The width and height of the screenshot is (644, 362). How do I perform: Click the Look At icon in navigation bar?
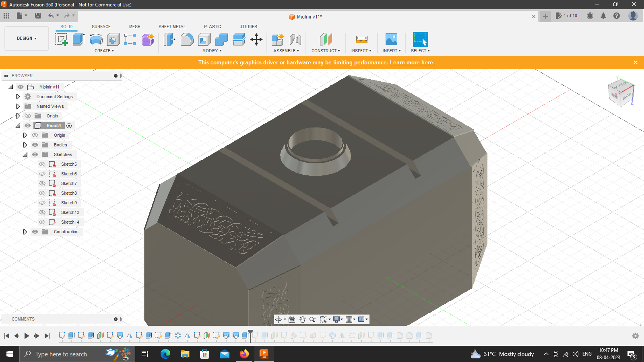pos(292,319)
